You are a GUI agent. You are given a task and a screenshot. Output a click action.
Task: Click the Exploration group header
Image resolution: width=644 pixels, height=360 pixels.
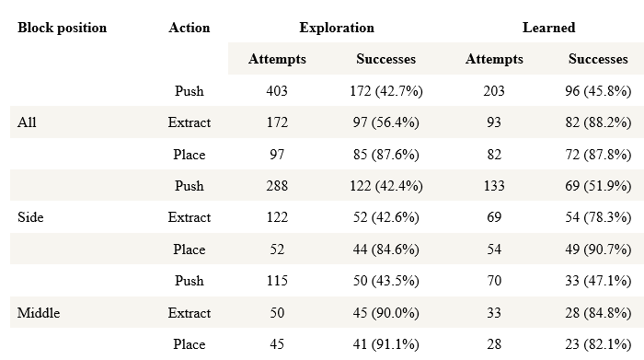(337, 28)
